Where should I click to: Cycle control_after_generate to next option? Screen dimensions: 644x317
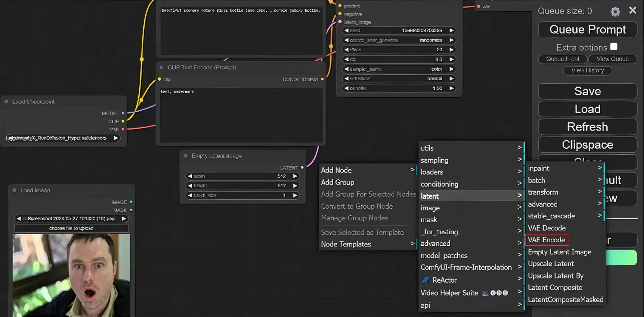451,40
